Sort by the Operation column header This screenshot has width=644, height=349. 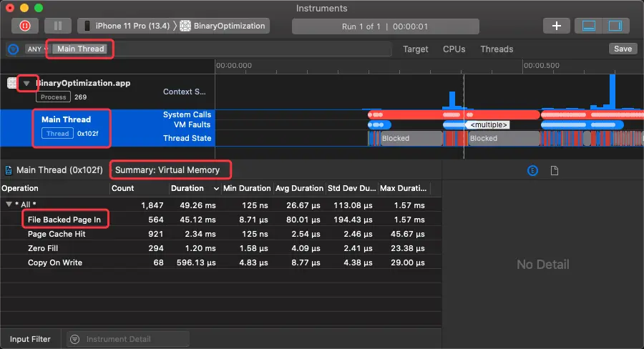click(54, 189)
